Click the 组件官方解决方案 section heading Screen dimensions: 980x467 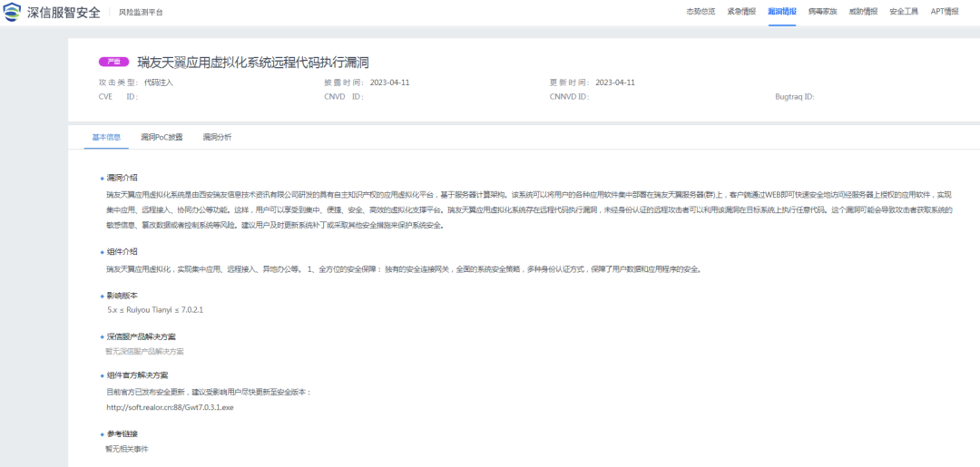pyautogui.click(x=138, y=375)
